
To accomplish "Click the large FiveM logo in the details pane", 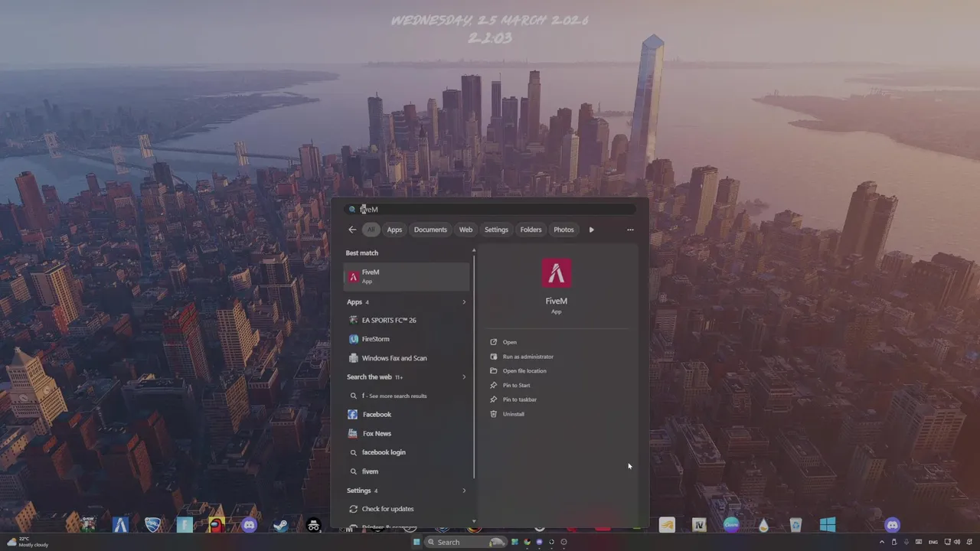I will pos(557,274).
